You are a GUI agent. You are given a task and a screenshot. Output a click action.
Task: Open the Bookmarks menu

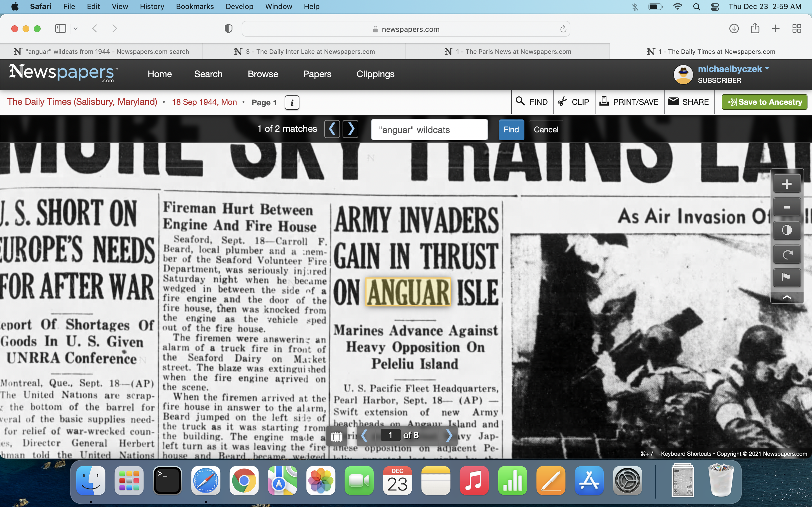(195, 6)
